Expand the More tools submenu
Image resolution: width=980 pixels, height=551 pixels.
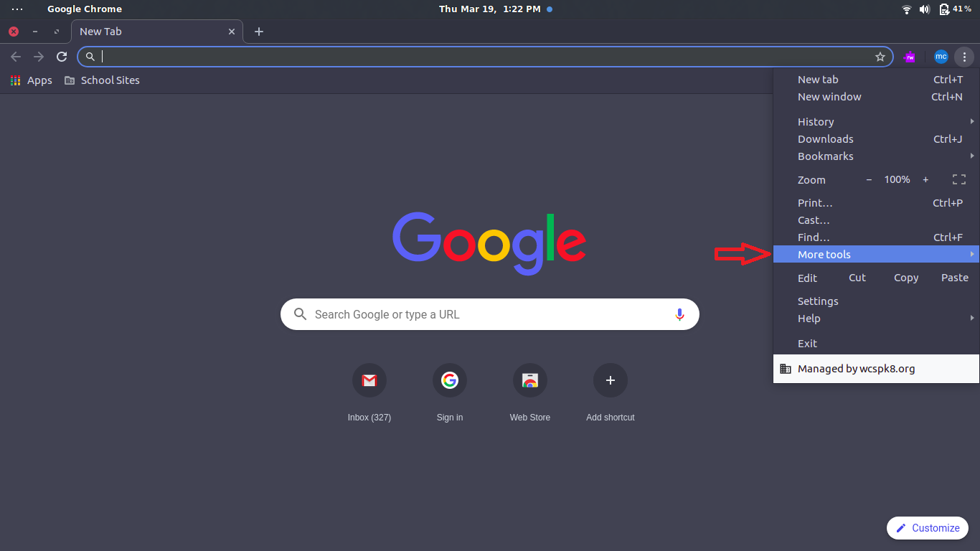point(876,255)
